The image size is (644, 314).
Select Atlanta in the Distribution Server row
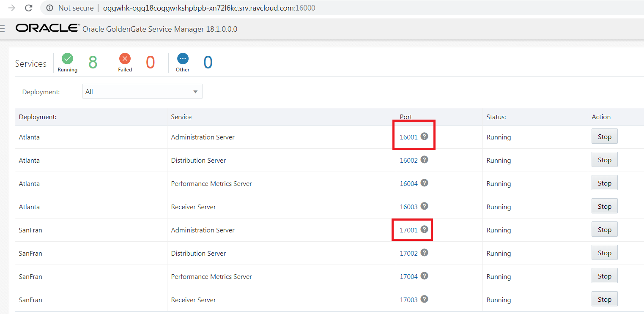pyautogui.click(x=29, y=161)
